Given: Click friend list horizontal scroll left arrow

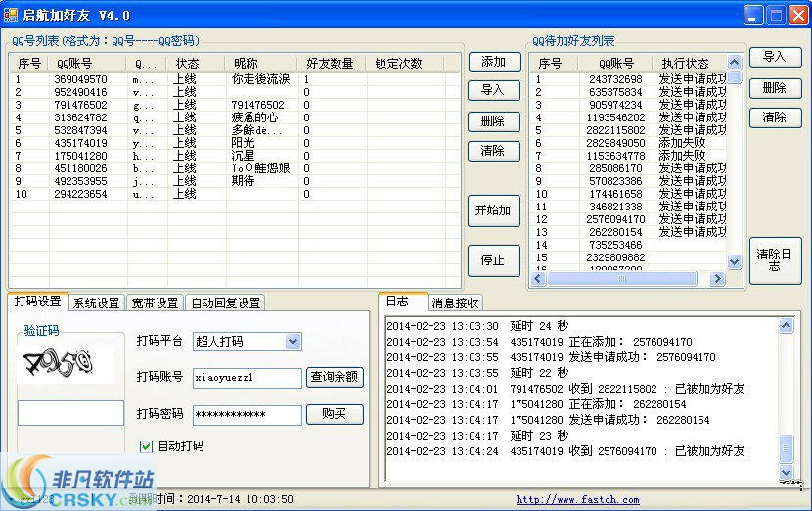Looking at the screenshot, I should 538,279.
